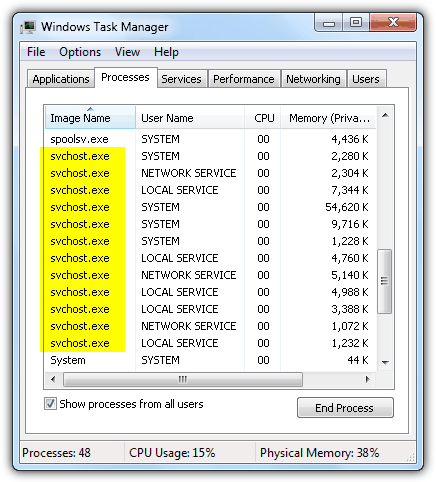Click the End Process button
The image size is (436, 482).
tap(345, 407)
